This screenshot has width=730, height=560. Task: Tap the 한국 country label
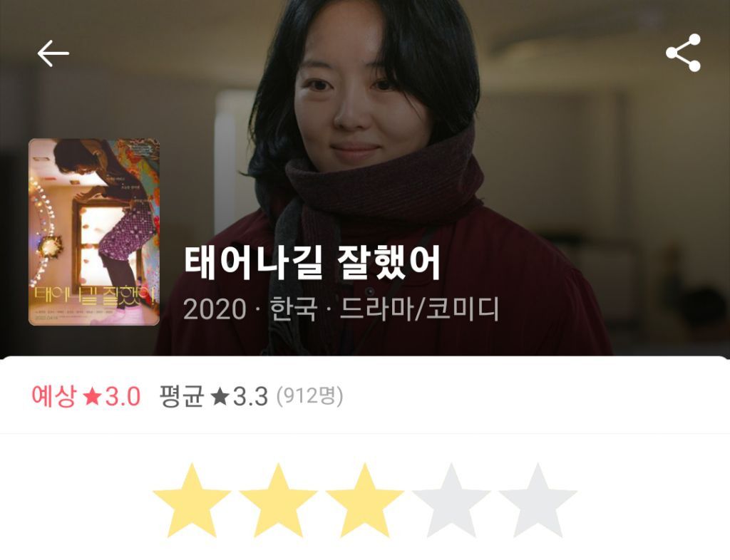click(293, 308)
